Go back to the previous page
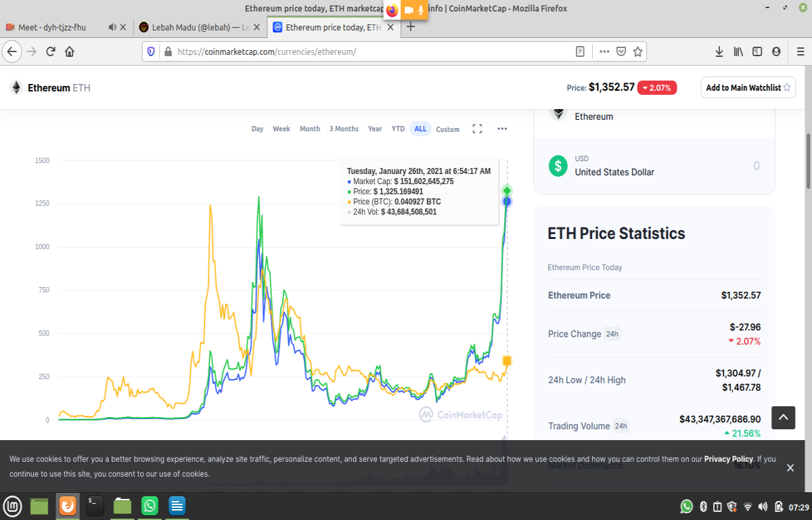The height and width of the screenshot is (520, 812). point(12,51)
